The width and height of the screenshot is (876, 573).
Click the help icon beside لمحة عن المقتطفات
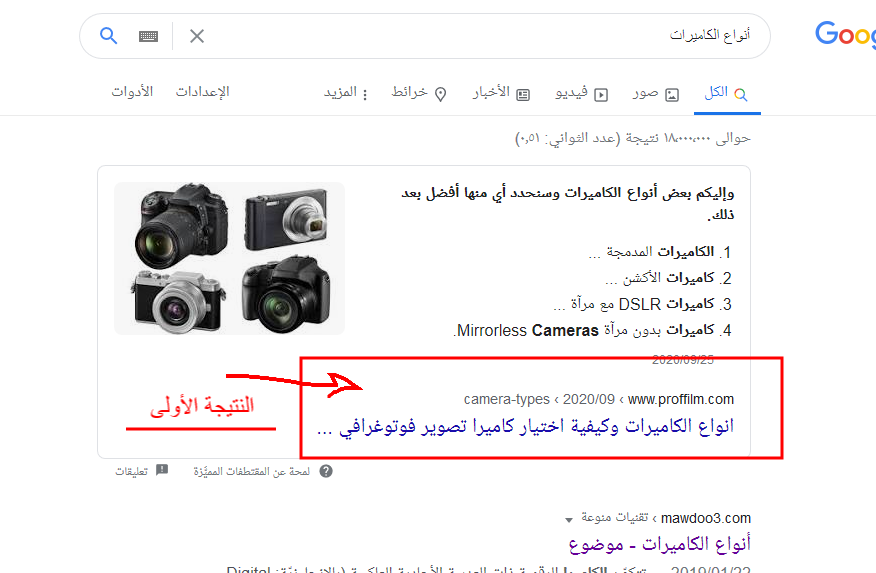326,471
